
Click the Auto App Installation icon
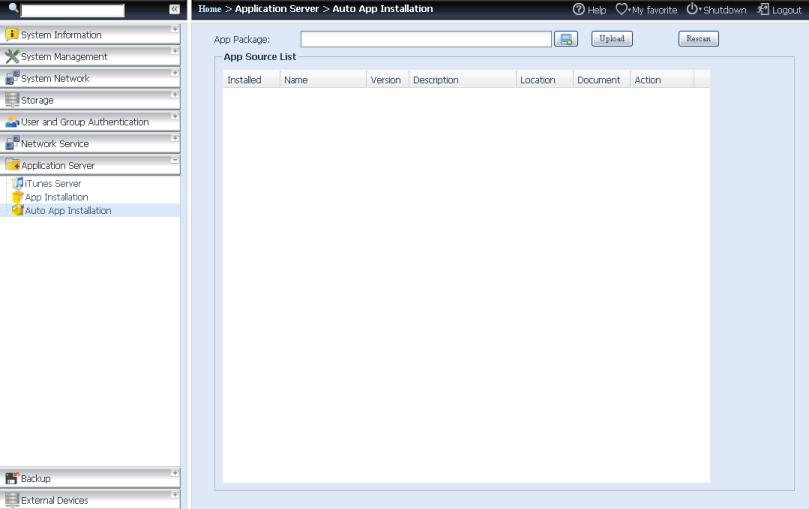pos(18,210)
